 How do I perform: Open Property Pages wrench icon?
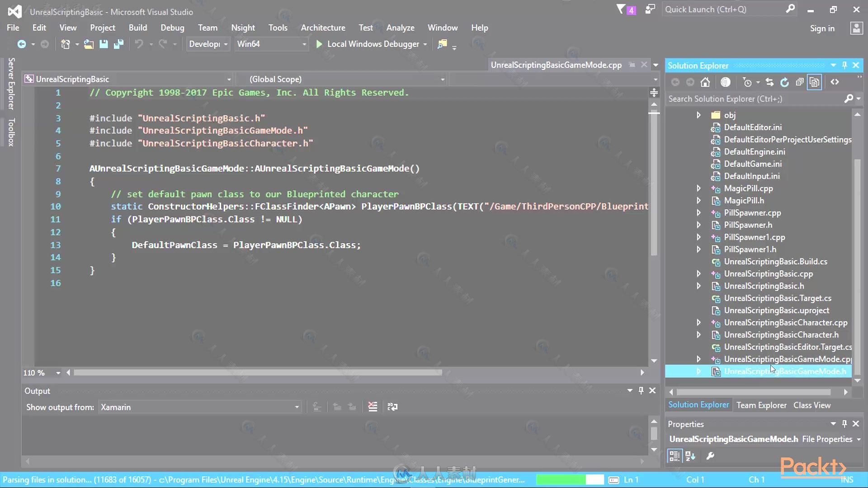(x=710, y=456)
